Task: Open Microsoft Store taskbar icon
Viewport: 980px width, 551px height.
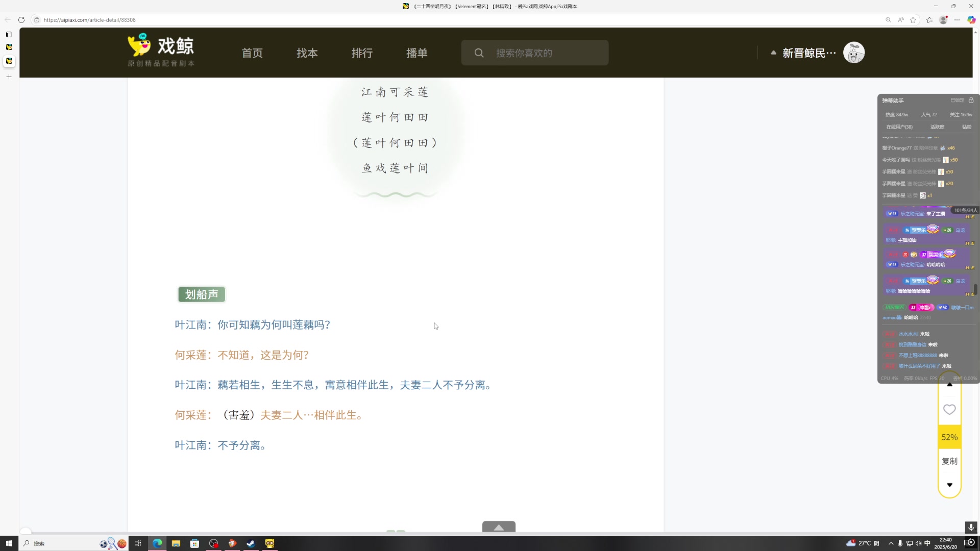Action: point(194,543)
